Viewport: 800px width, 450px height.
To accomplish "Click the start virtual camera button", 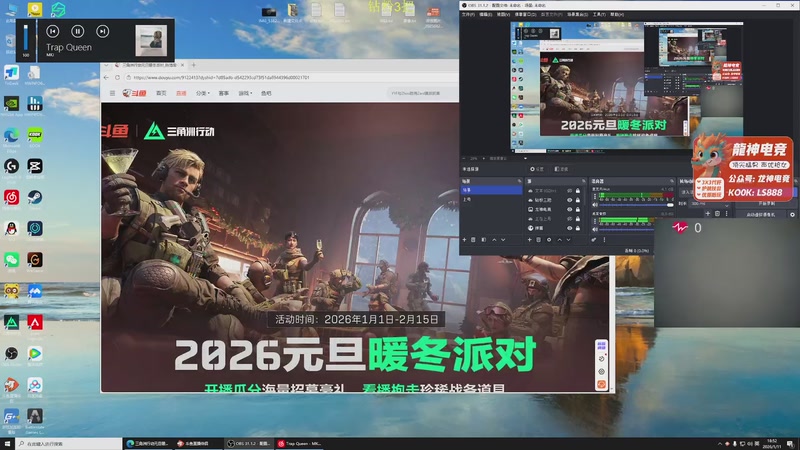I will pyautogui.click(x=761, y=215).
